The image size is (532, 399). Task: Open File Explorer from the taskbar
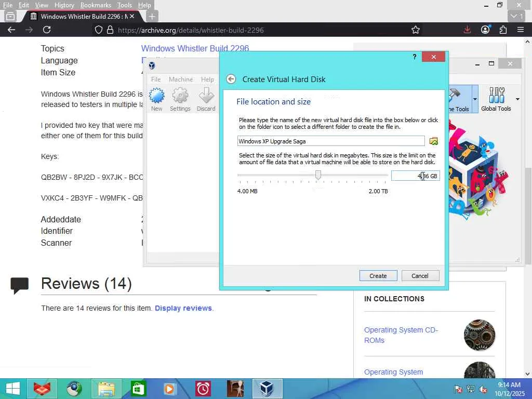coord(107,389)
